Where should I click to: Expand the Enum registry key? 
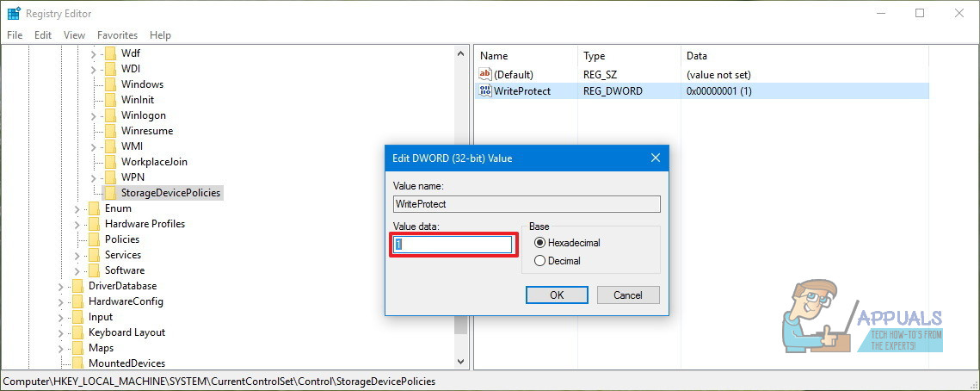coord(77,208)
